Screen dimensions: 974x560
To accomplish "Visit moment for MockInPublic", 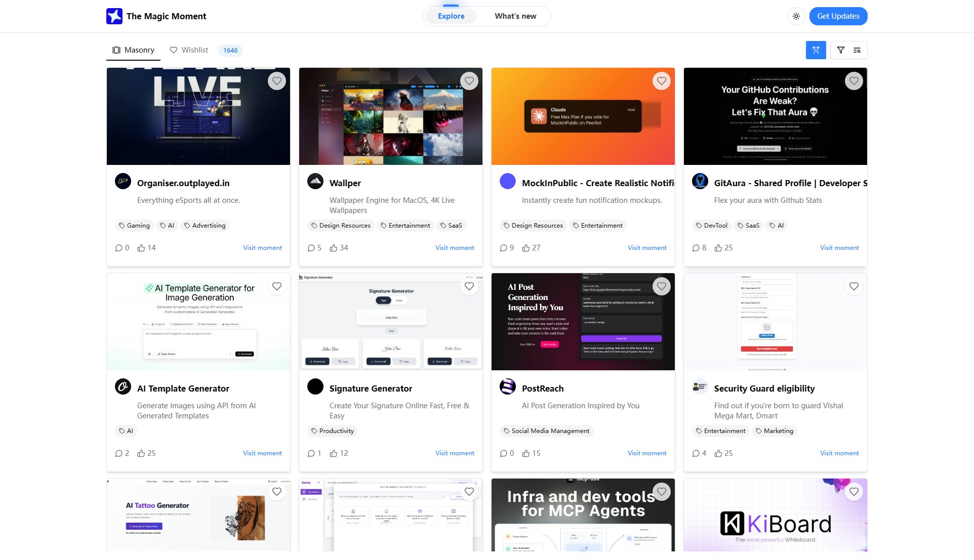I will click(x=647, y=248).
